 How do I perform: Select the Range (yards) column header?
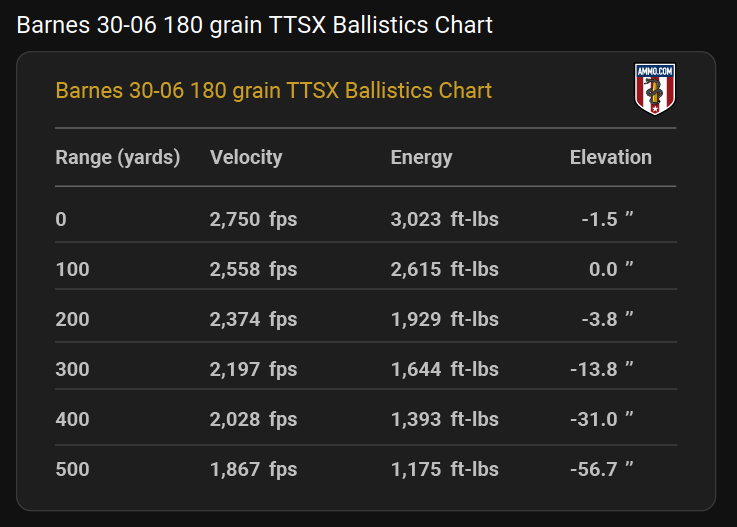click(x=118, y=157)
